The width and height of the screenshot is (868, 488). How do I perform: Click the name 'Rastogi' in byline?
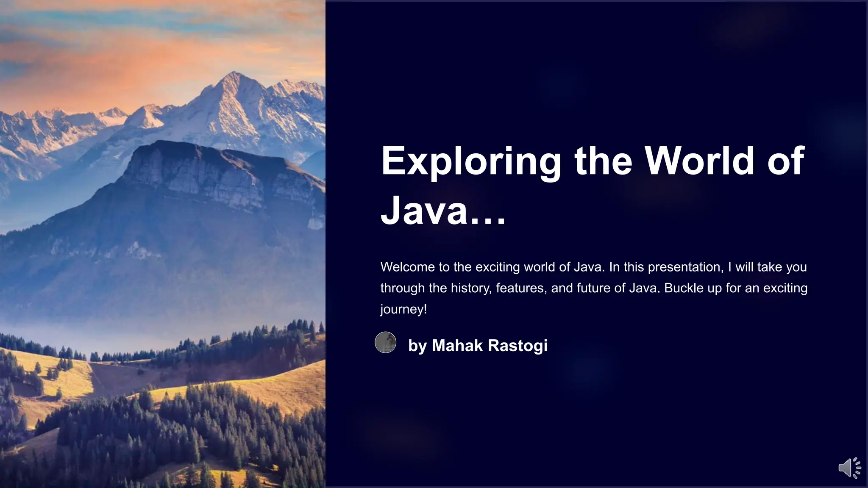coord(518,345)
